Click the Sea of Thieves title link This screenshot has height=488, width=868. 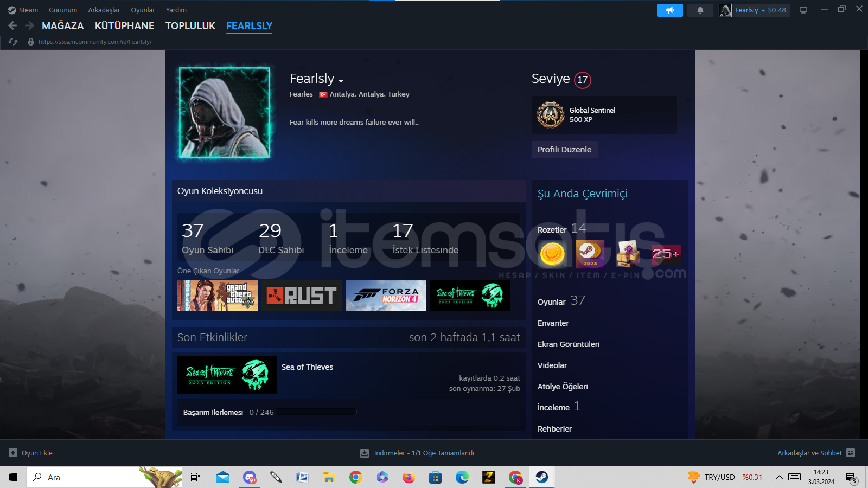click(307, 367)
